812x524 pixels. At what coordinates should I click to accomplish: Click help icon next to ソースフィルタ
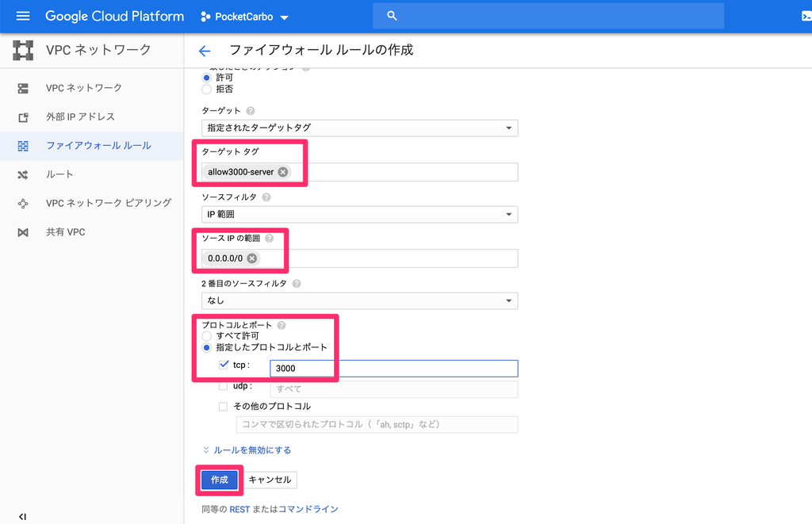click(x=266, y=197)
